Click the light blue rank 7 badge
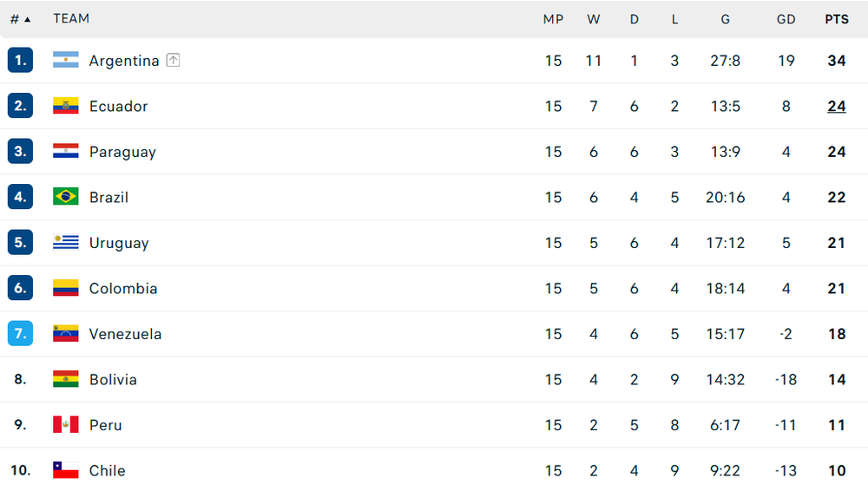 (20, 333)
